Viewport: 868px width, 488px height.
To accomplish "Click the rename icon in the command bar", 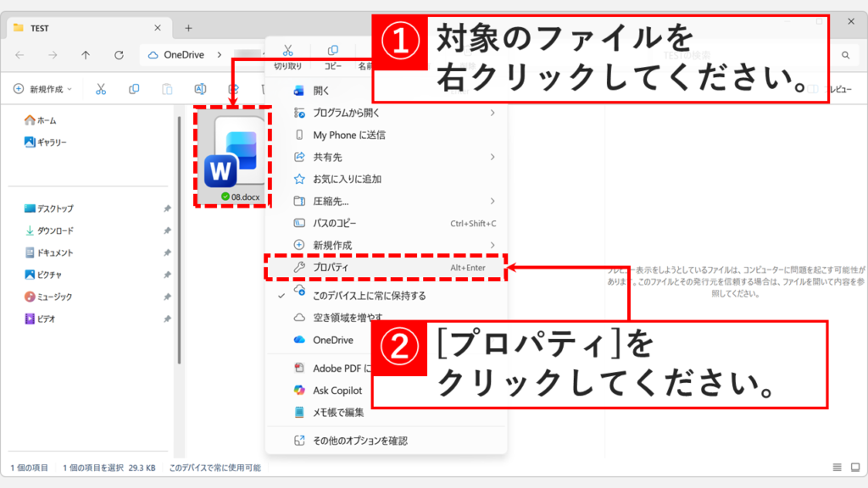I will pyautogui.click(x=200, y=89).
